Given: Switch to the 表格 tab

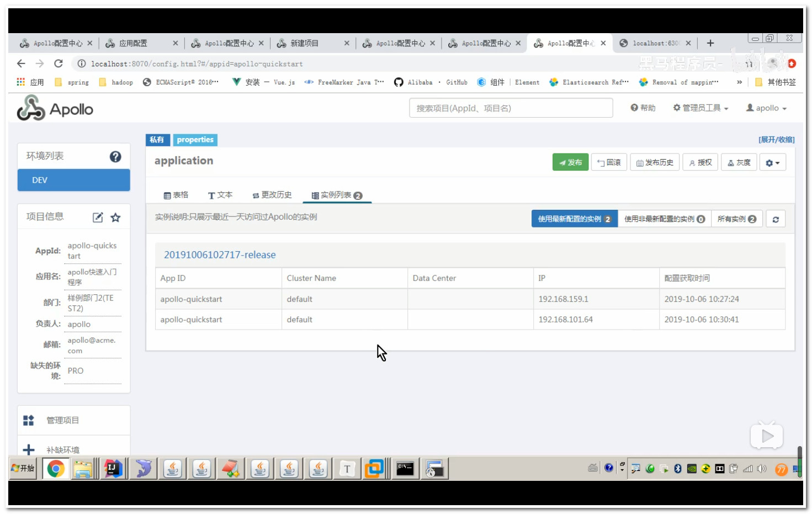Looking at the screenshot, I should [176, 195].
